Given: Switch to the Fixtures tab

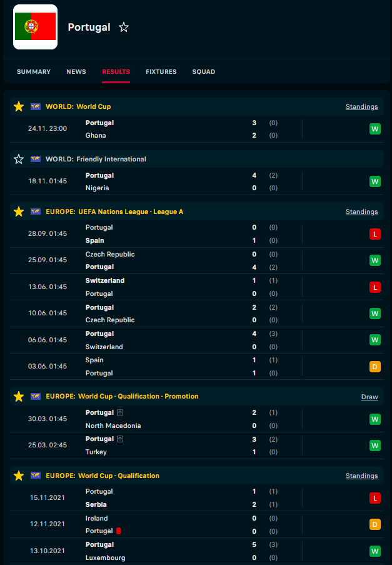Looking at the screenshot, I should [161, 72].
